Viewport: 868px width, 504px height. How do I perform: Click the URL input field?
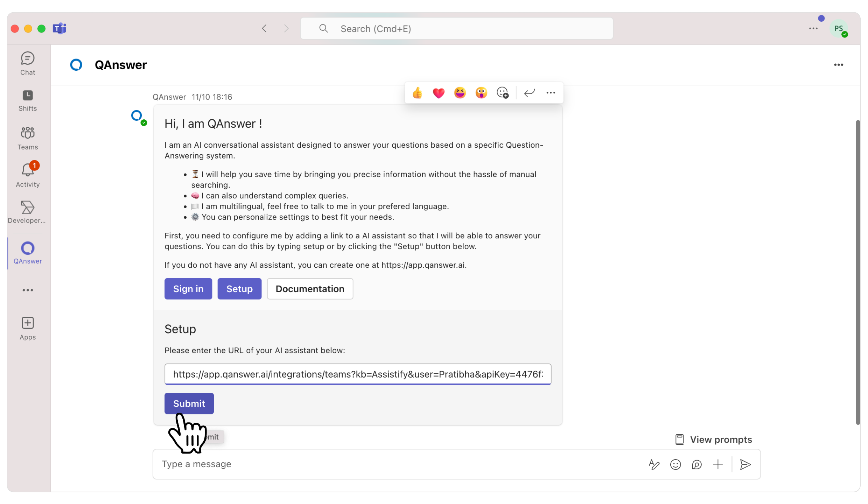coord(358,374)
